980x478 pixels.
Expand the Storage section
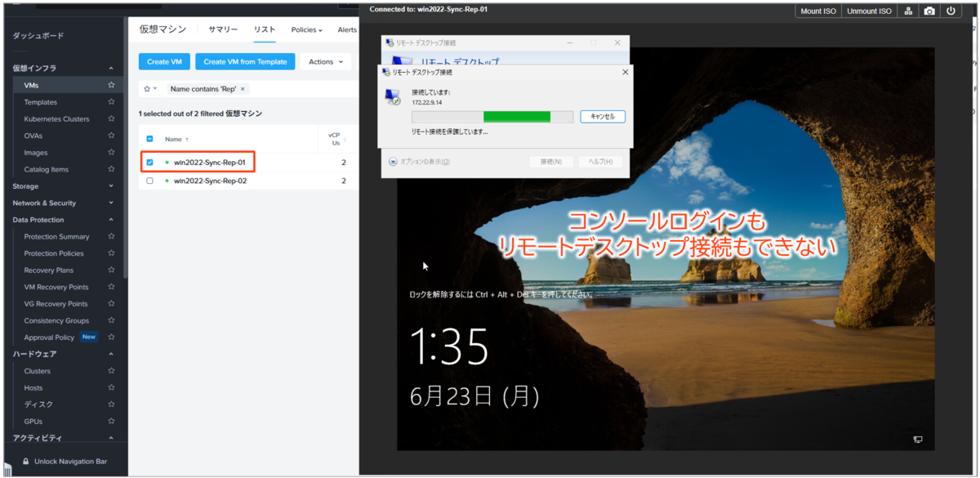tap(111, 186)
